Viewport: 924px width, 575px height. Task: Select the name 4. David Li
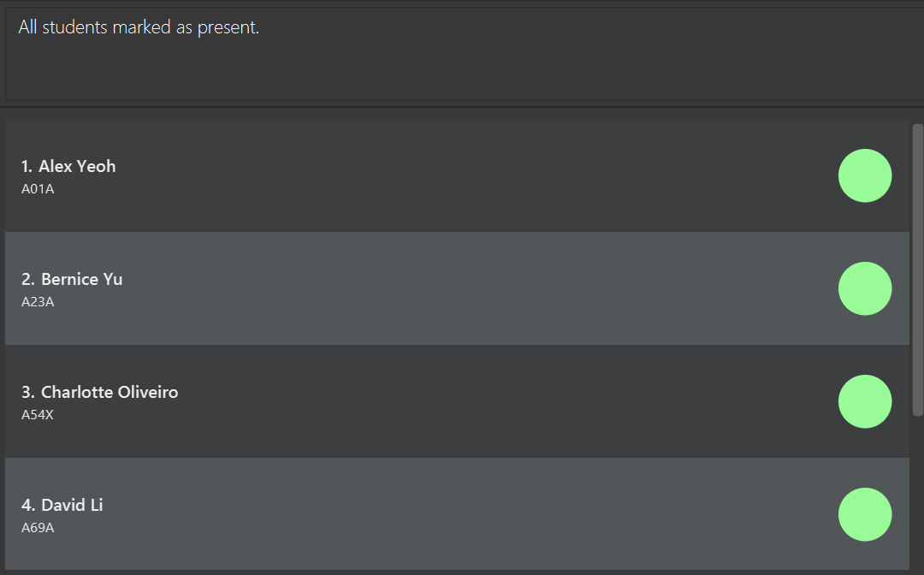[62, 505]
